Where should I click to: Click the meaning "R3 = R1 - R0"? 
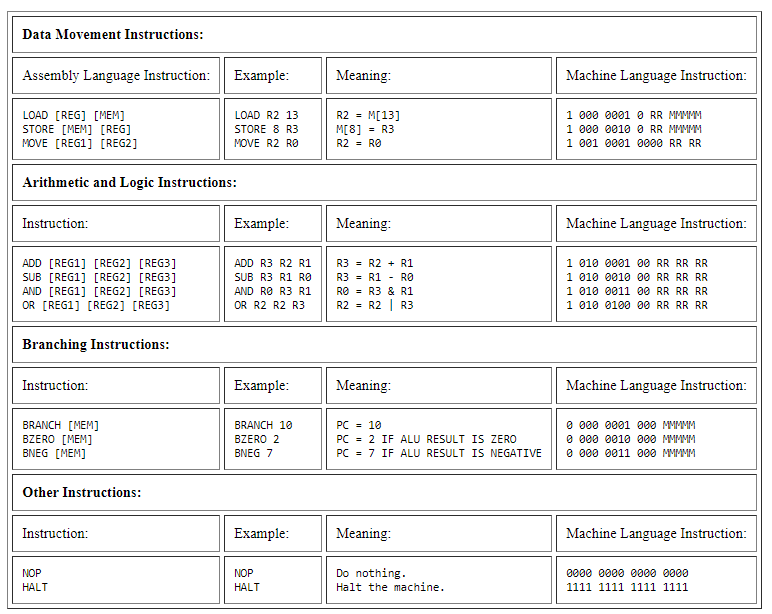click(x=375, y=278)
